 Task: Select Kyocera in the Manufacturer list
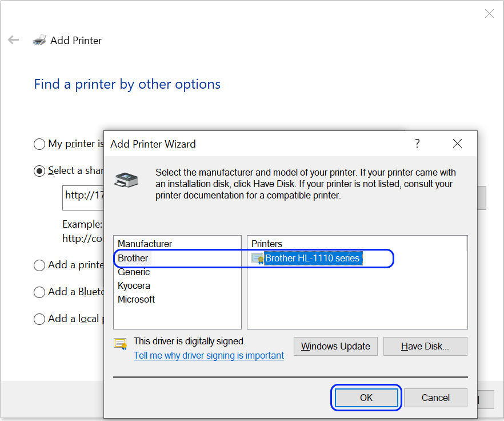pos(134,285)
